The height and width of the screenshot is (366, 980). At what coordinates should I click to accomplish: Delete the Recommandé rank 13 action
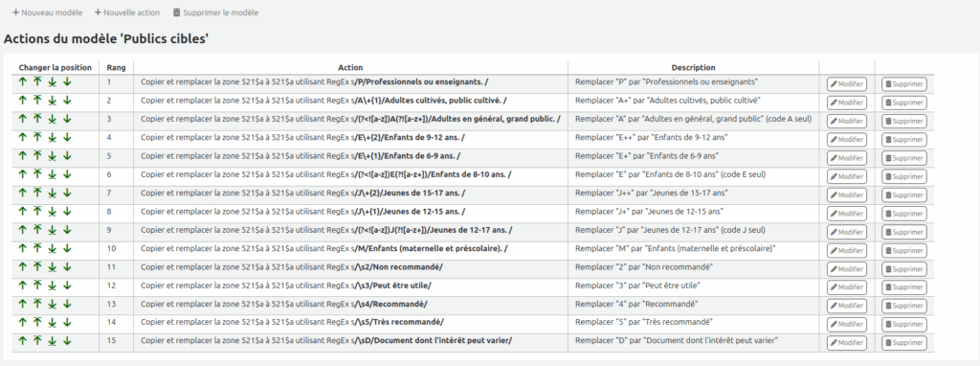(x=903, y=306)
